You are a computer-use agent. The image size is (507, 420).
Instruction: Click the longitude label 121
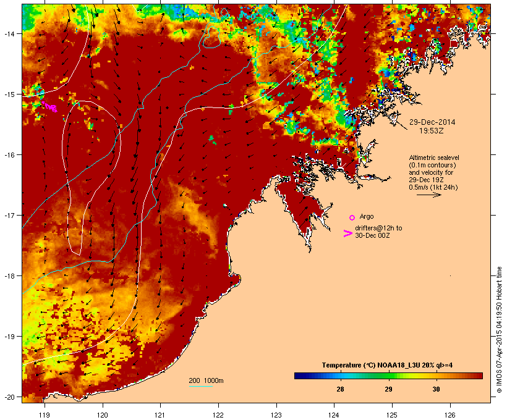pyautogui.click(x=160, y=415)
